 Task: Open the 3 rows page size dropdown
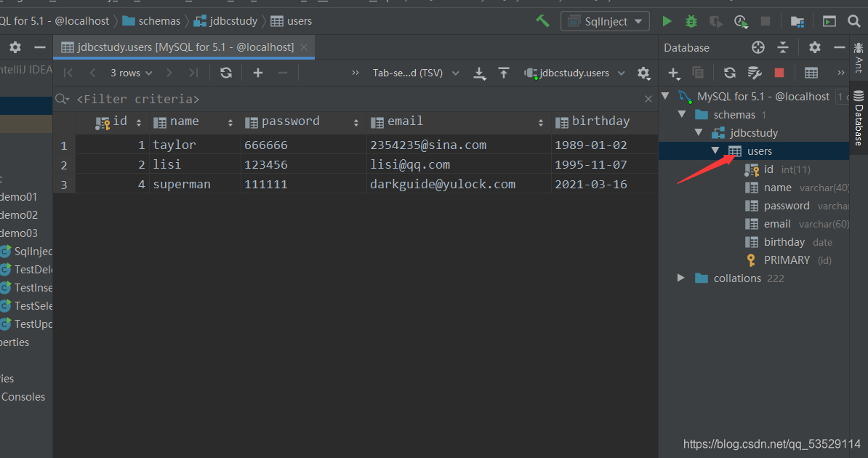click(x=131, y=73)
